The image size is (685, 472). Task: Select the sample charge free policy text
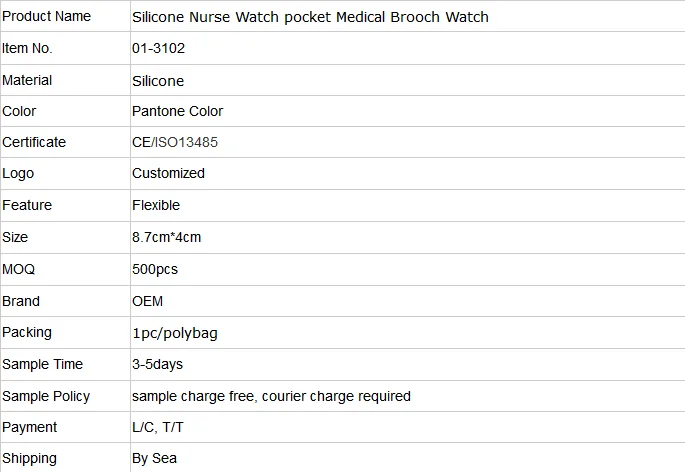[x=271, y=396]
